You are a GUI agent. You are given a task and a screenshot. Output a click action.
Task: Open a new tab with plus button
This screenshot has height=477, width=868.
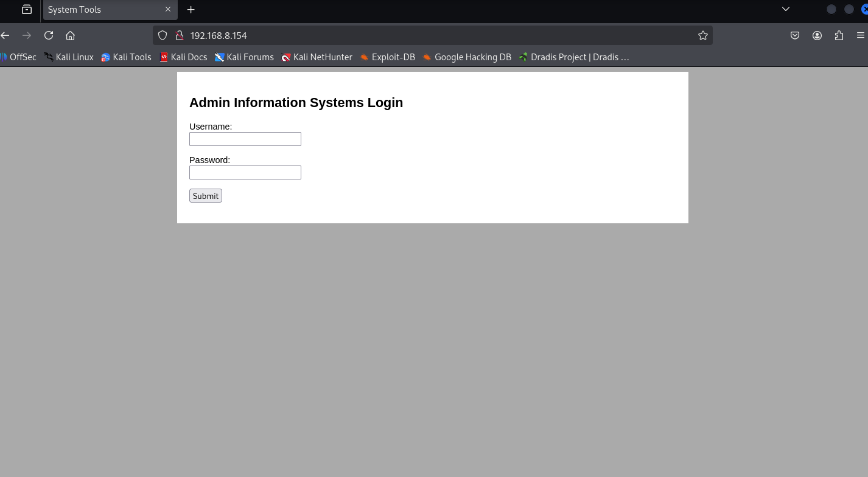click(191, 10)
